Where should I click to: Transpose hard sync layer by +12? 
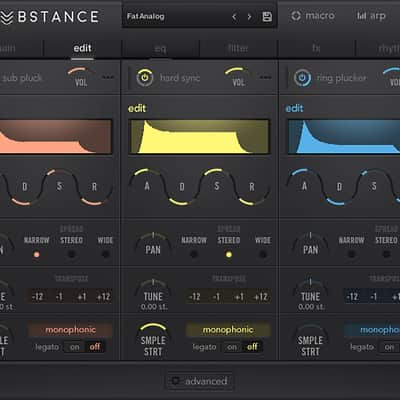(261, 297)
